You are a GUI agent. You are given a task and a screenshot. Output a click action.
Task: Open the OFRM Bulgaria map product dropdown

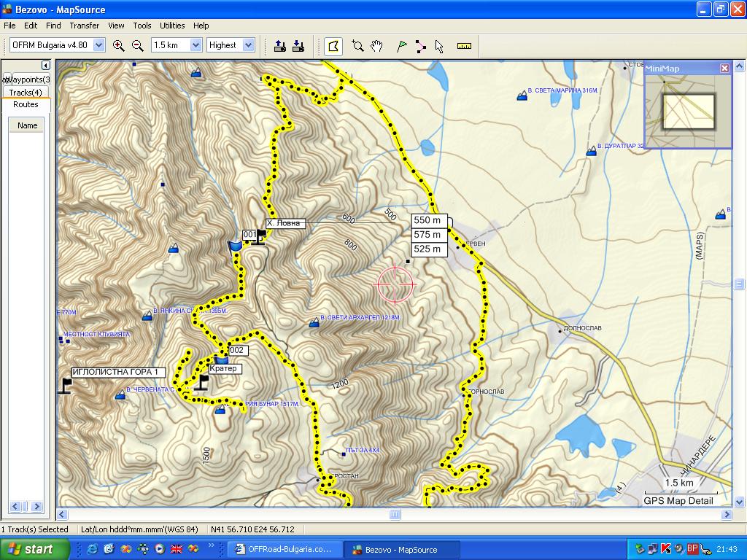[57, 45]
